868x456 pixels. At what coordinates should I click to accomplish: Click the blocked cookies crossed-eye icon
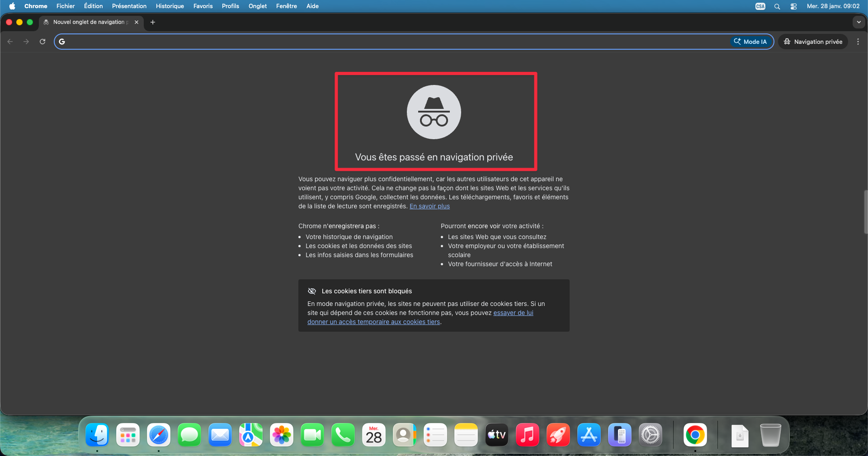[x=312, y=291]
